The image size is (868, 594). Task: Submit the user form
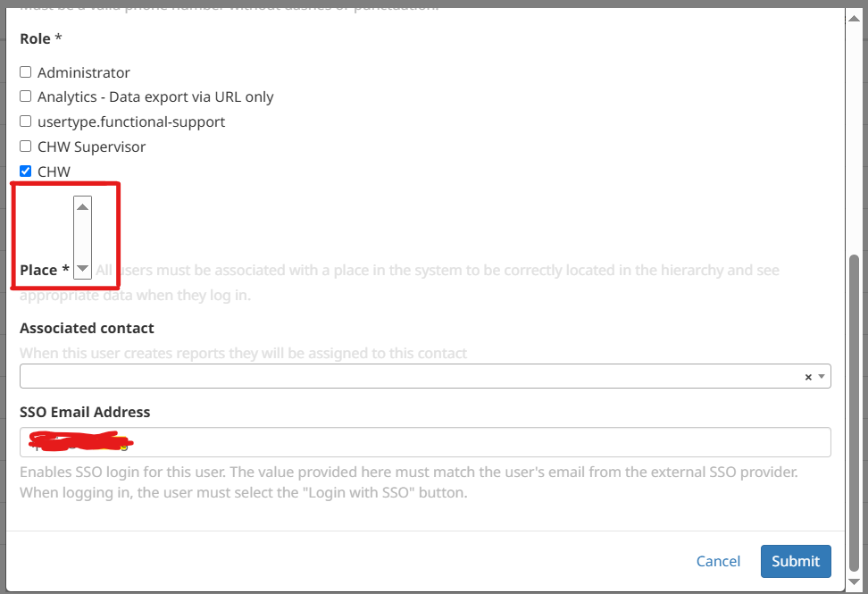796,561
